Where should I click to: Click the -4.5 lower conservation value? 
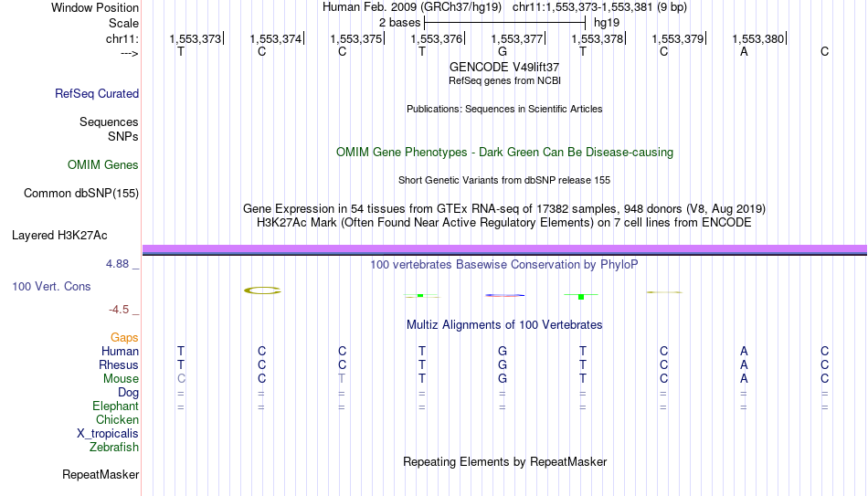(x=119, y=310)
